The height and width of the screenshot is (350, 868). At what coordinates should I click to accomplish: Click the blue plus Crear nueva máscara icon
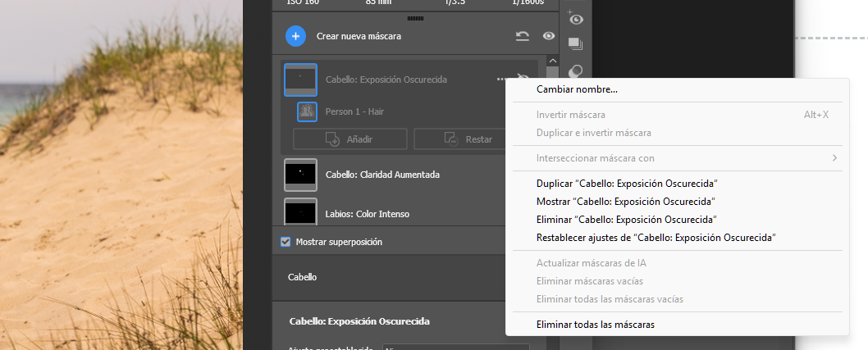click(x=295, y=36)
